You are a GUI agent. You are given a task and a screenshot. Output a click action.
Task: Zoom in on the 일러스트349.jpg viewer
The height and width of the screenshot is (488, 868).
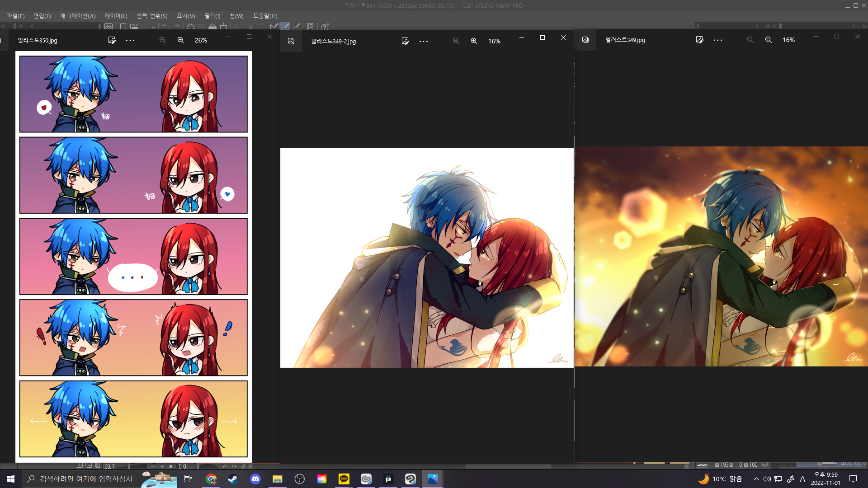click(x=769, y=40)
